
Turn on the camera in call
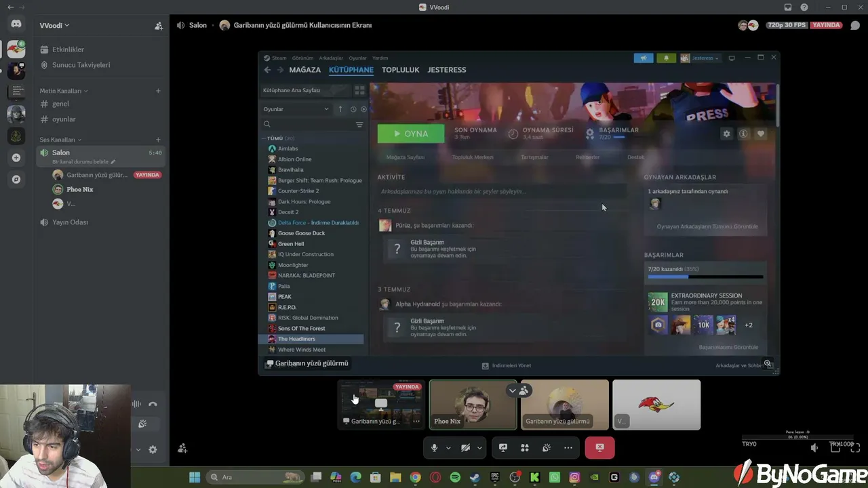point(466,448)
